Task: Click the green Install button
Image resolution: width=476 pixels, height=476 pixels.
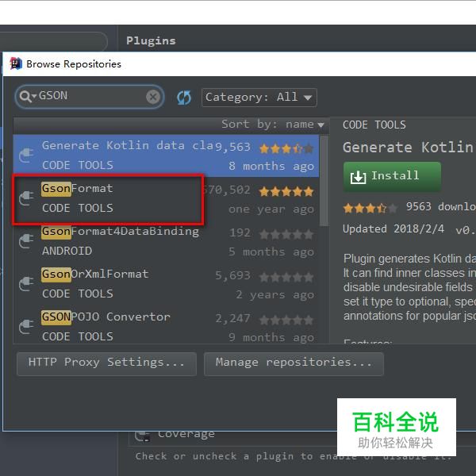Action: point(392,176)
